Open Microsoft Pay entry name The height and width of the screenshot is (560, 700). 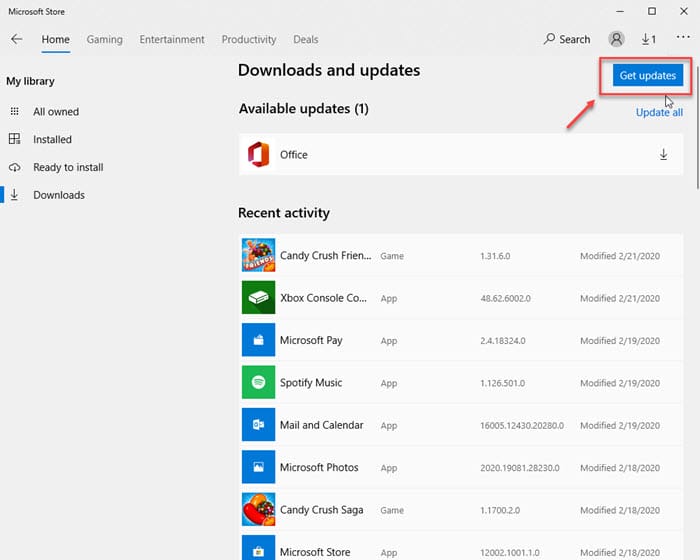point(311,340)
